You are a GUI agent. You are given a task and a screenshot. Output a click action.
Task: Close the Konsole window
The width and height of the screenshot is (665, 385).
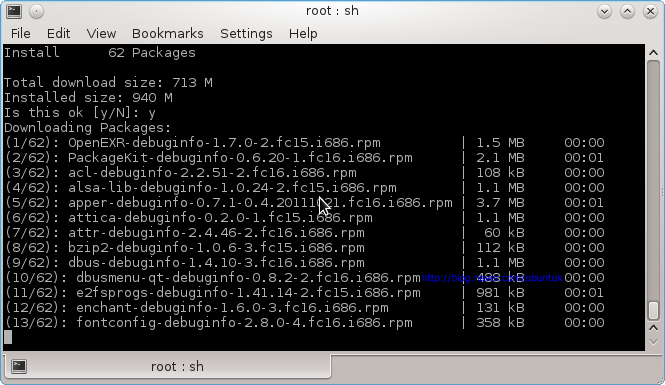point(650,11)
